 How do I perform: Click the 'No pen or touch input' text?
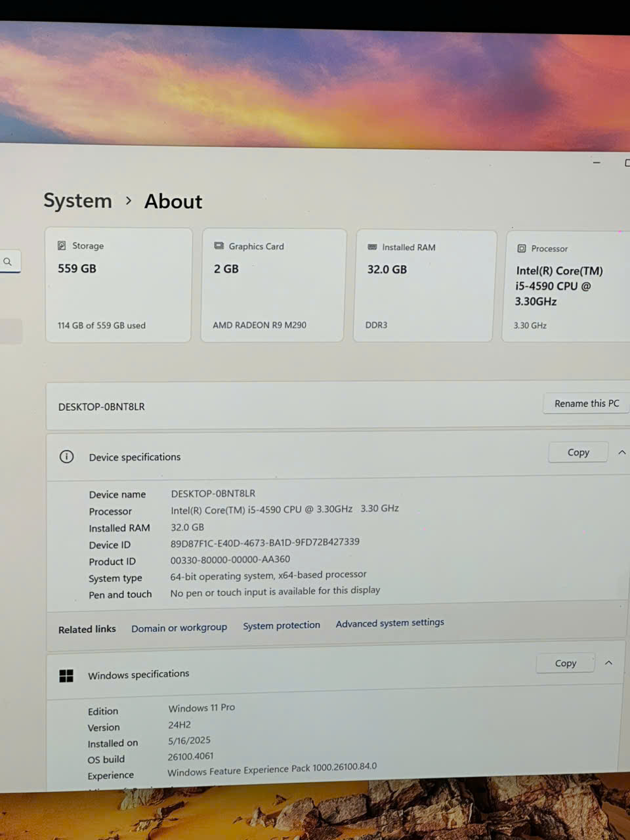pyautogui.click(x=275, y=591)
